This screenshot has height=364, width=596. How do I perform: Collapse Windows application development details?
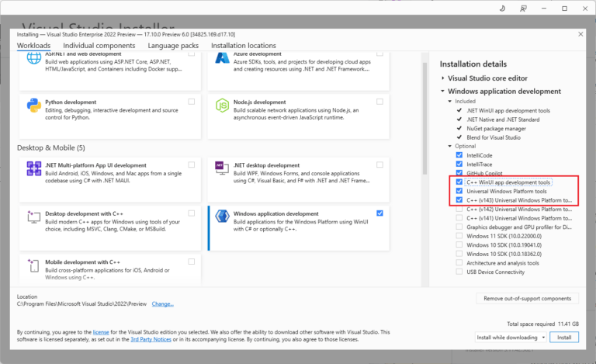point(443,91)
